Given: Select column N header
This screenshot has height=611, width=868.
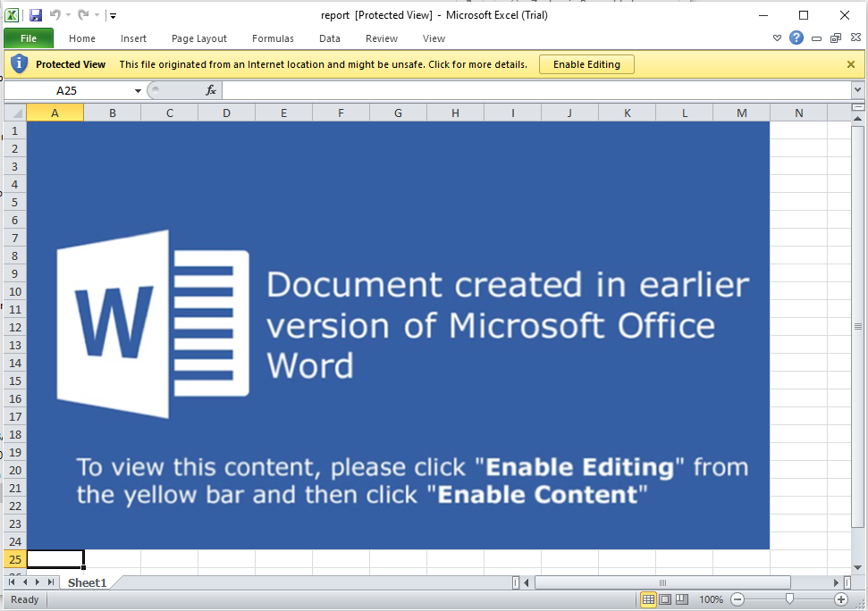Looking at the screenshot, I should click(x=798, y=113).
